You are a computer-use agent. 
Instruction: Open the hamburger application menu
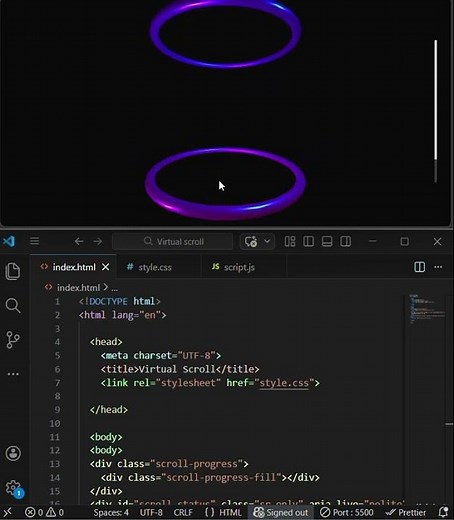point(34,241)
